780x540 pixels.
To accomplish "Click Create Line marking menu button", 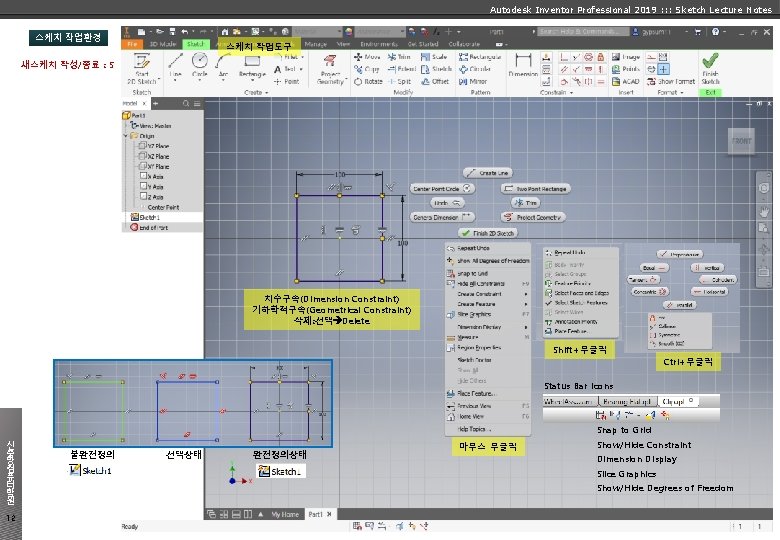I will (488, 173).
